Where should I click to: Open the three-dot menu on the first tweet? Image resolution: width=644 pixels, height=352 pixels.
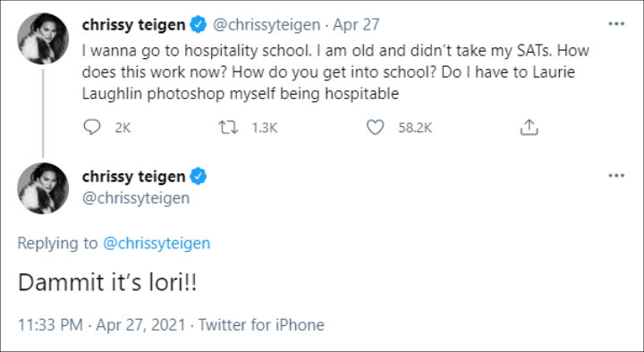coord(616,24)
